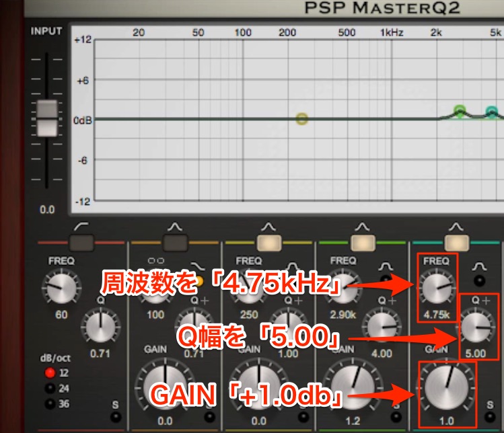Disable the lit green-line band button
Image resolution: width=504 pixels, height=433 pixels.
point(363,243)
